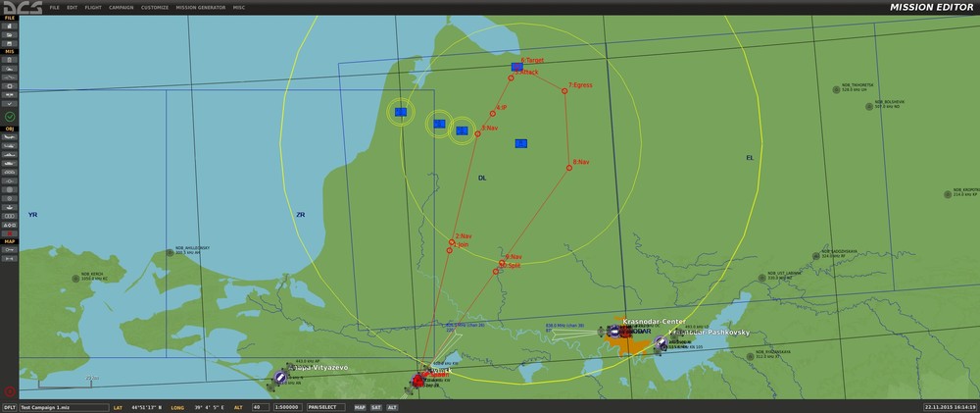
Task: Select NDB_TIKHORETSK beacon marker
Action: [x=836, y=89]
